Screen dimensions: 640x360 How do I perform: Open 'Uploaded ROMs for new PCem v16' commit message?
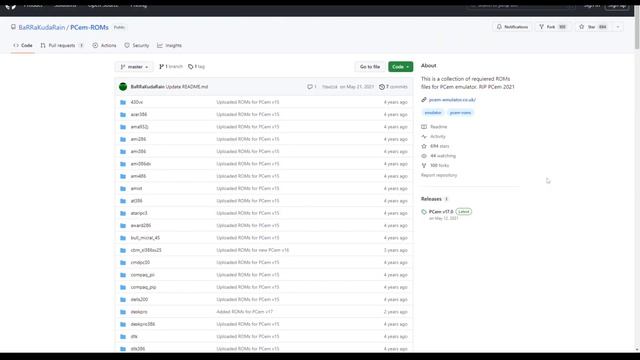tap(253, 250)
